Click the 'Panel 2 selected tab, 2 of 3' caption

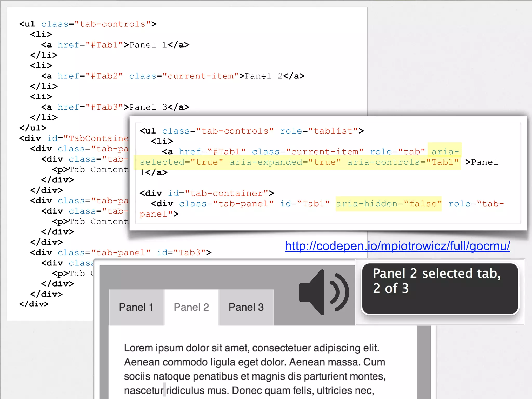coord(440,289)
